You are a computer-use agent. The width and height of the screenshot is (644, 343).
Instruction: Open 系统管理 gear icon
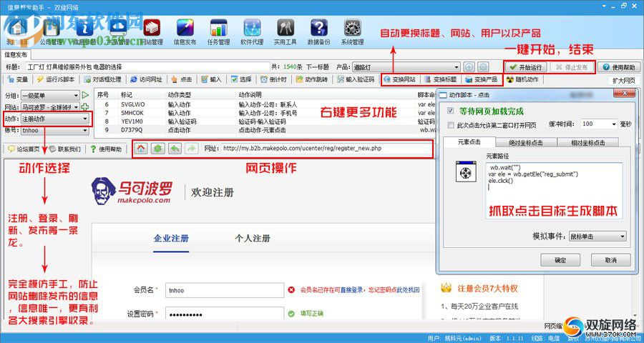pyautogui.click(x=352, y=32)
